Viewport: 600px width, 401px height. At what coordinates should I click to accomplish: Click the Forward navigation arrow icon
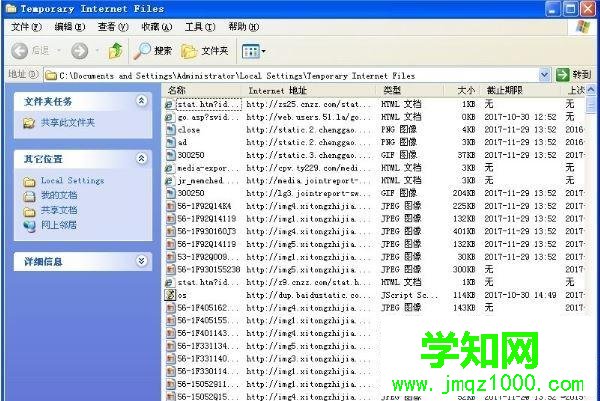click(x=80, y=51)
